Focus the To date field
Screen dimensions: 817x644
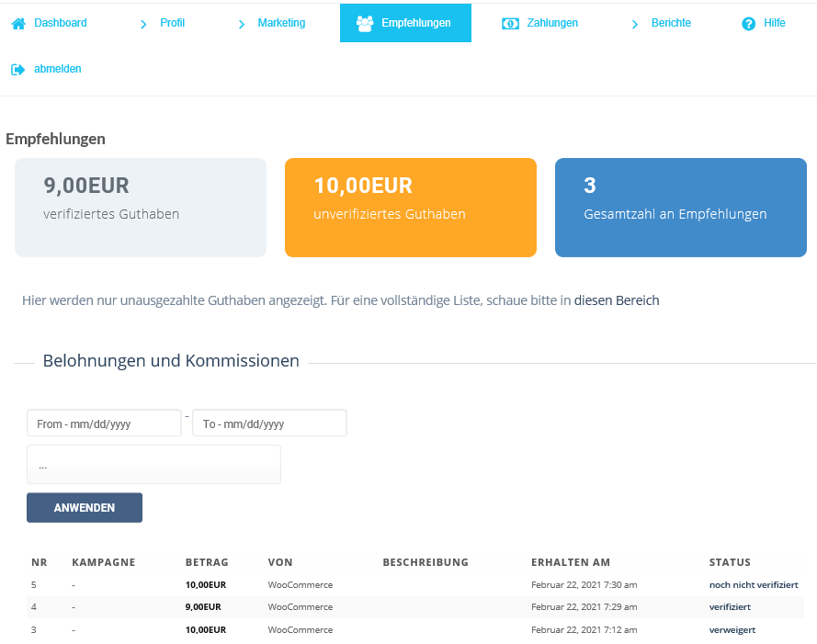pos(269,424)
